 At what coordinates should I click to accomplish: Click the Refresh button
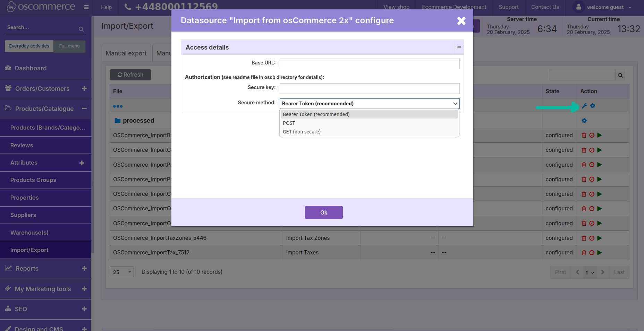[x=130, y=75]
